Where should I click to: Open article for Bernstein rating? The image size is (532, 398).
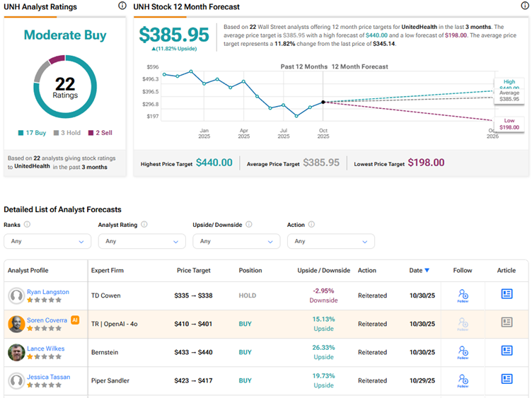click(507, 351)
